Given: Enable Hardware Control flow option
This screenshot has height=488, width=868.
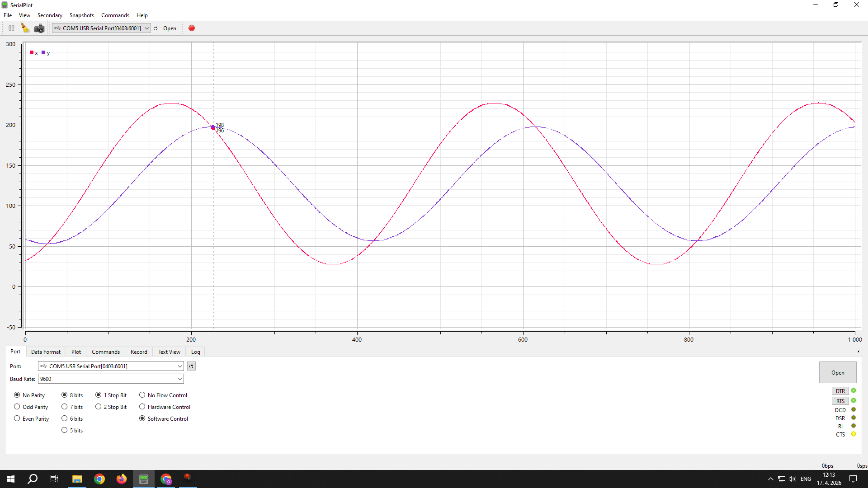Looking at the screenshot, I should 142,407.
